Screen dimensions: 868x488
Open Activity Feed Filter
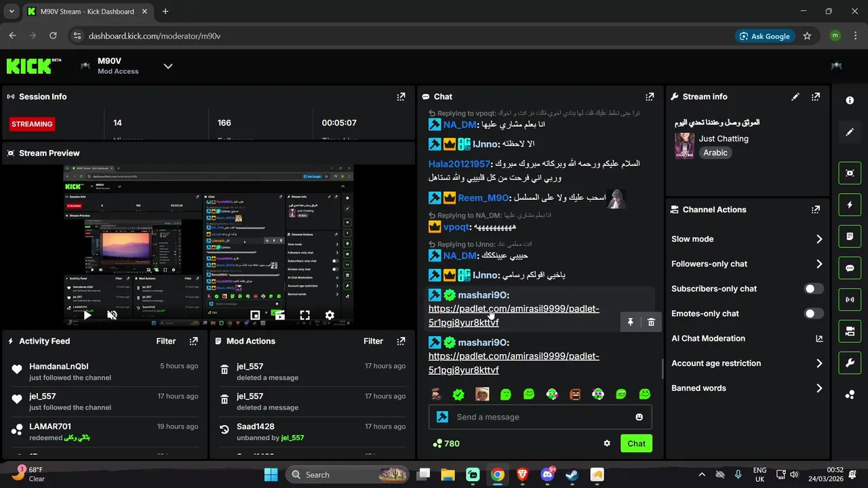point(166,341)
